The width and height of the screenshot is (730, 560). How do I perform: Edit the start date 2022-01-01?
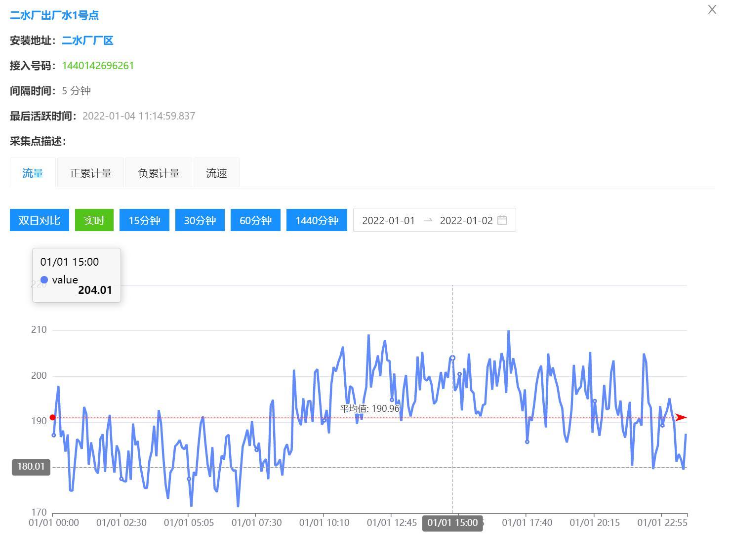pos(388,221)
